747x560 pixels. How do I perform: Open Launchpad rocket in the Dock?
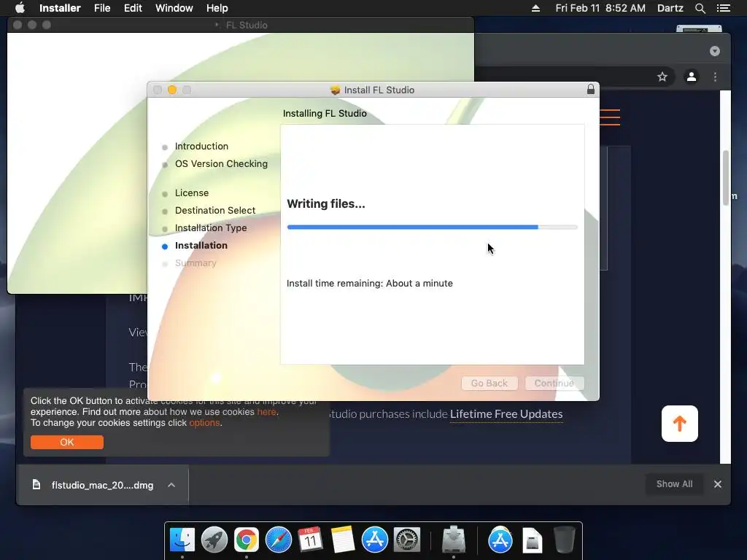point(214,540)
